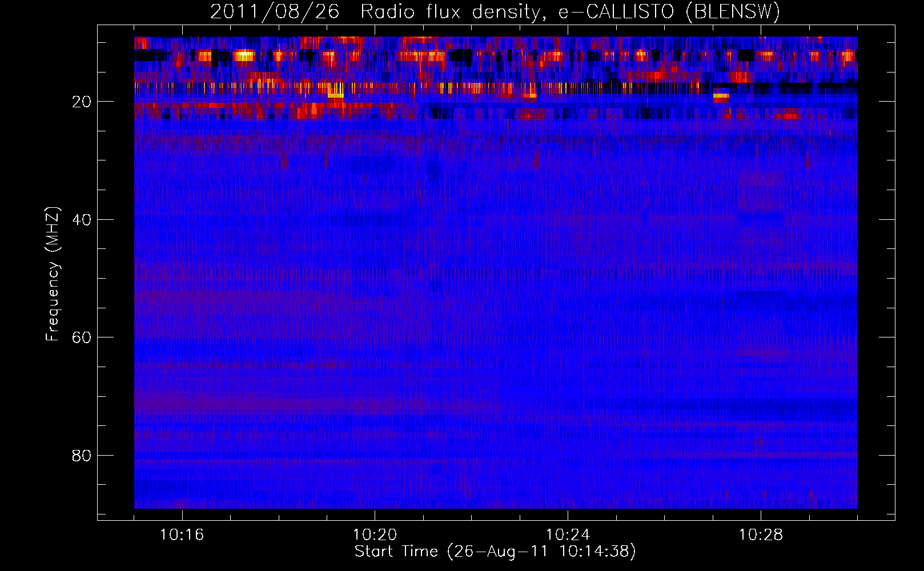Viewport: 924px width, 571px height.
Task: Click the 80 MHz frequency tick label
Action: tap(82, 456)
